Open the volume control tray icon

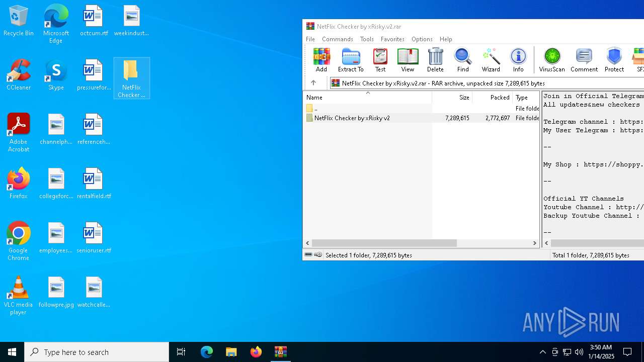[x=579, y=352]
